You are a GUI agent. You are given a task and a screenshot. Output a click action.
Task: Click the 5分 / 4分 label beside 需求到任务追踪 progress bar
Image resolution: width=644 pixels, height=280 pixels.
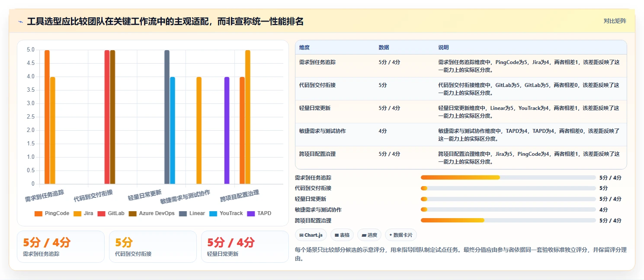(x=610, y=177)
